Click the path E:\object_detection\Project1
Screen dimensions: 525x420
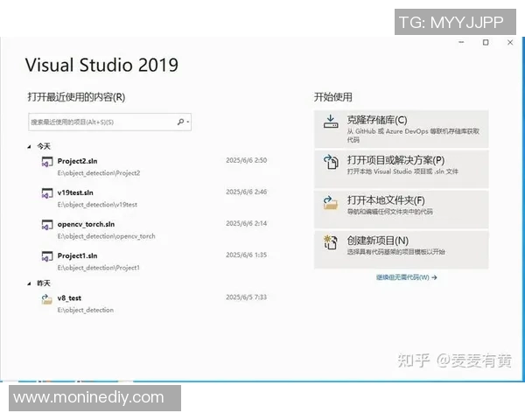98,268
